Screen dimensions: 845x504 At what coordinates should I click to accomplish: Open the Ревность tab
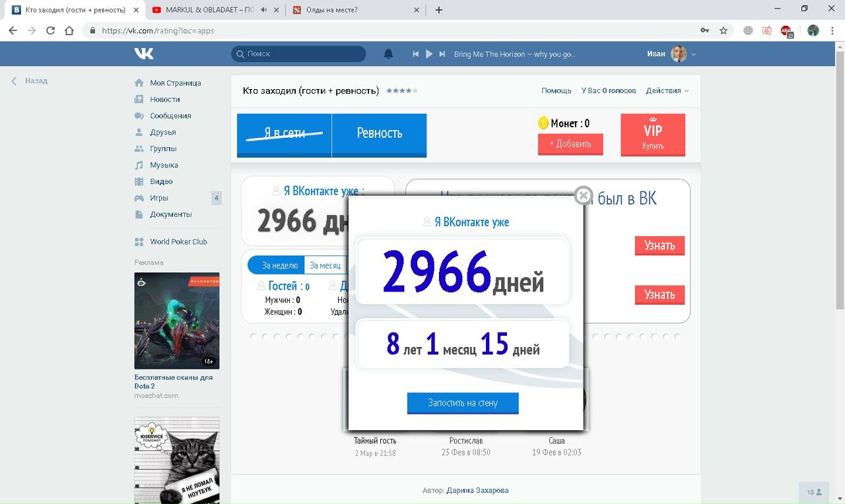(x=379, y=134)
